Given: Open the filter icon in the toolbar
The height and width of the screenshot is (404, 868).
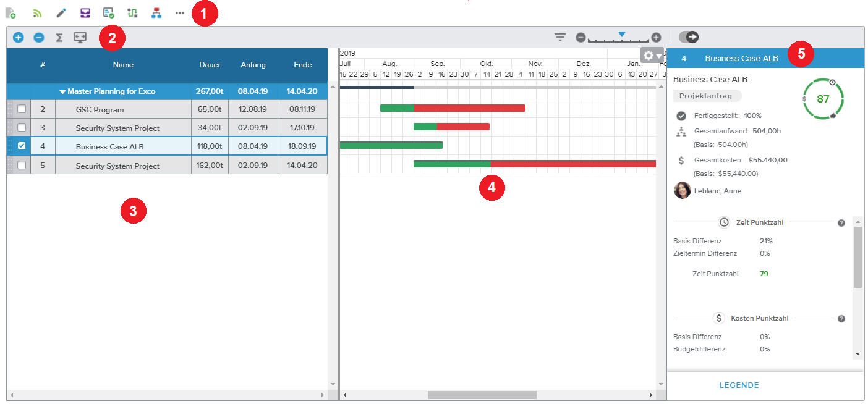Looking at the screenshot, I should point(560,38).
